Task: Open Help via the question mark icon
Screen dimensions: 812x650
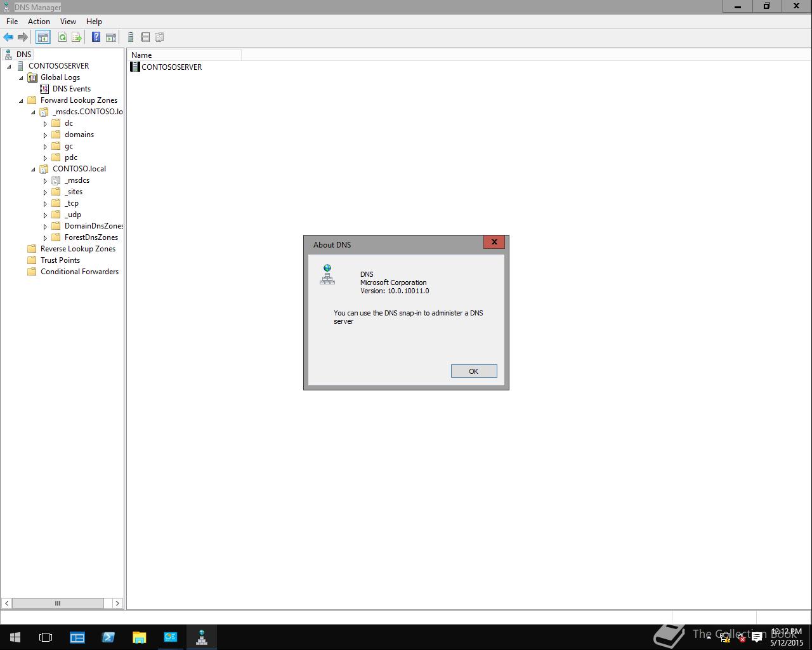Action: click(96, 37)
